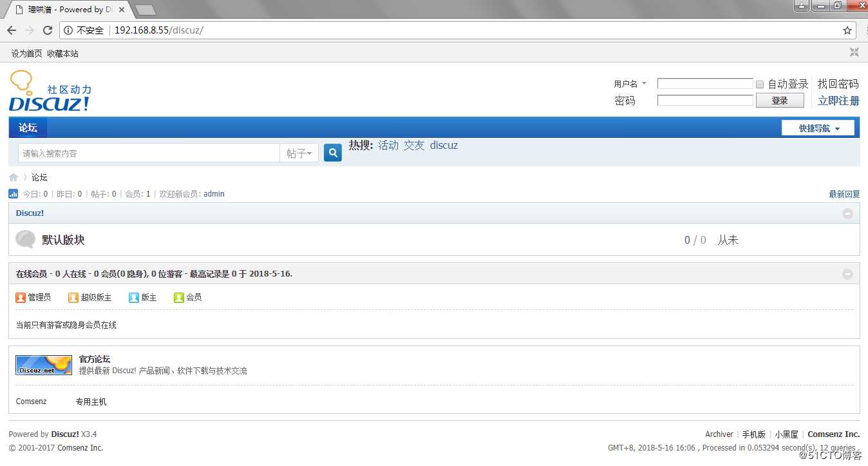Click the Discuz! logo
This screenshot has width=868, height=466.
coord(50,91)
